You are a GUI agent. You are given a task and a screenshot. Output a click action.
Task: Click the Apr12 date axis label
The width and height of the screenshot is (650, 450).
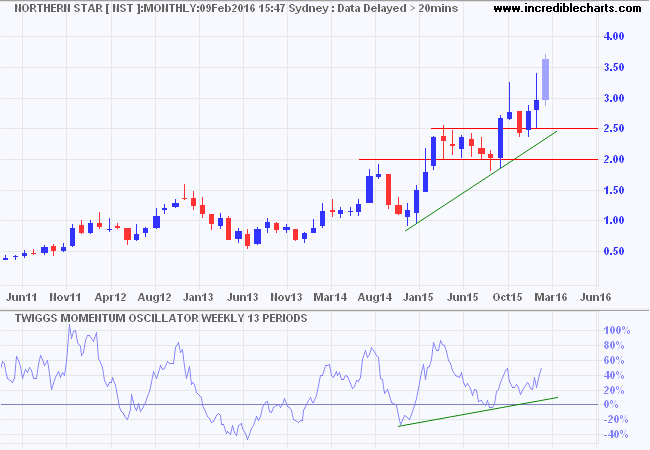[x=110, y=297]
